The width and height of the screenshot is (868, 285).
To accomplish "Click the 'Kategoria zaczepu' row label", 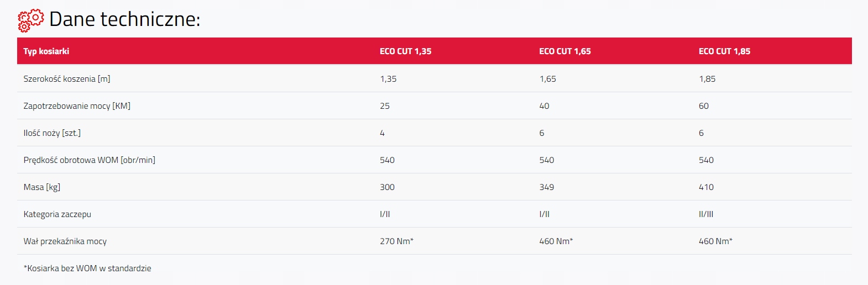I will pyautogui.click(x=57, y=214).
